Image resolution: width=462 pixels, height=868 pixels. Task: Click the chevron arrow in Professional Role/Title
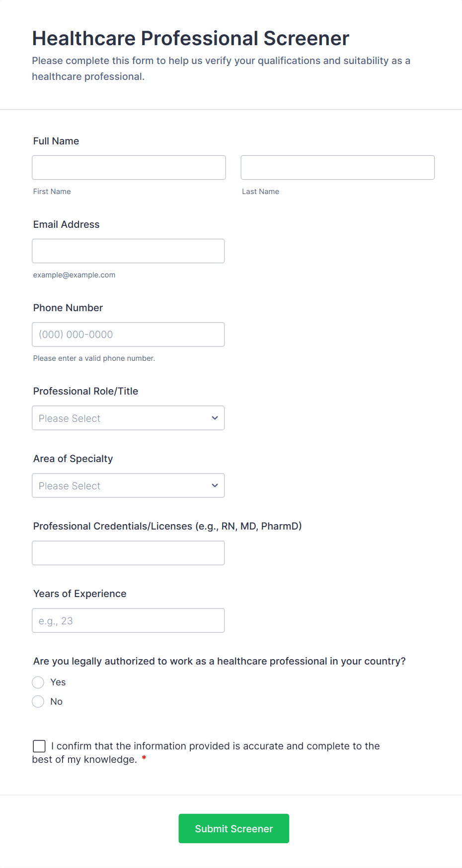click(215, 418)
